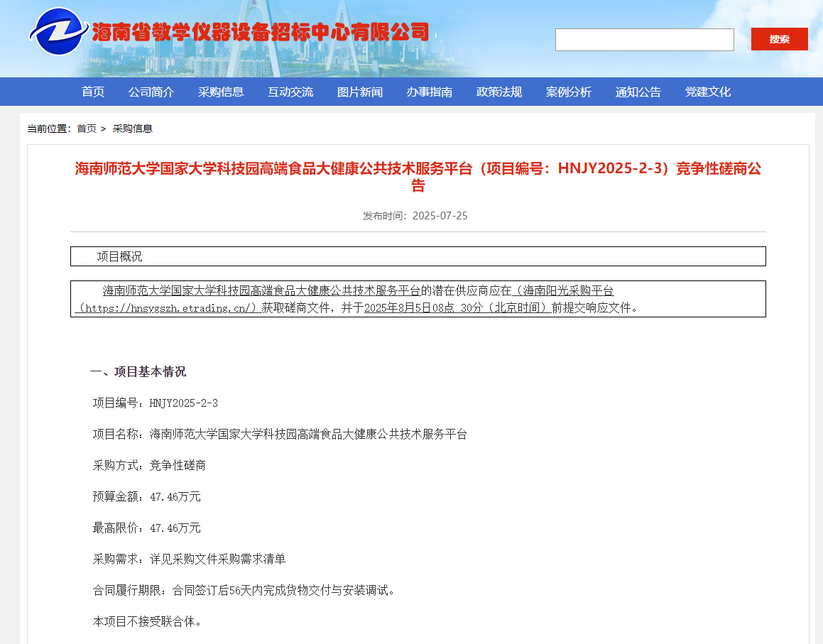Click the 发布时间 2025-07-25 date text

(x=415, y=216)
